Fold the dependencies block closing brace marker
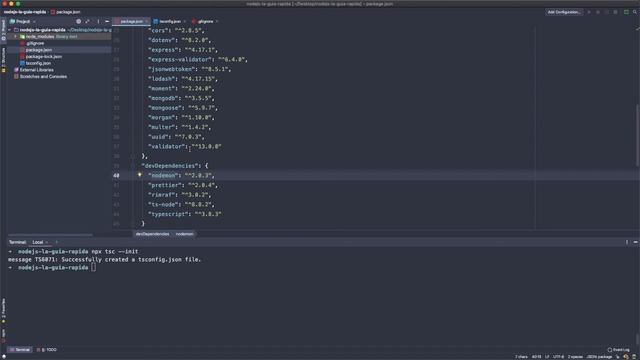The width and height of the screenshot is (640, 360). (133, 156)
